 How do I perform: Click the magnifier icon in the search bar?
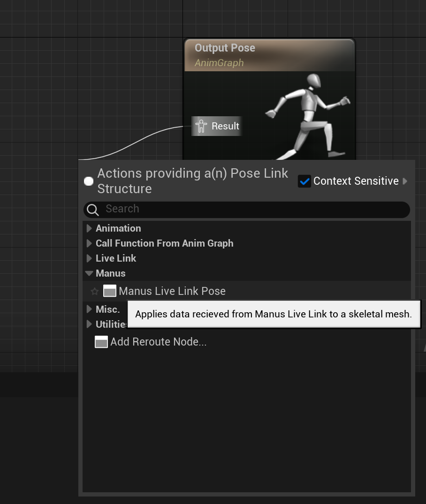coord(93,210)
